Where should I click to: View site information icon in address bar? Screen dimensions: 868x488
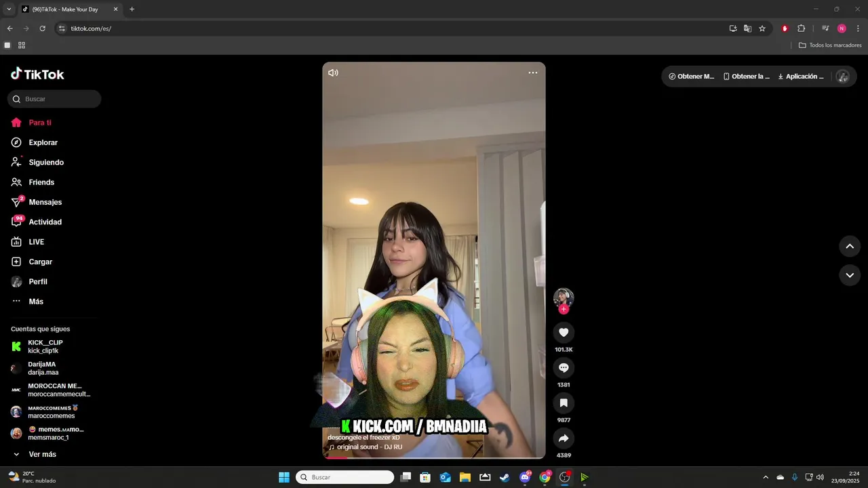click(x=62, y=28)
